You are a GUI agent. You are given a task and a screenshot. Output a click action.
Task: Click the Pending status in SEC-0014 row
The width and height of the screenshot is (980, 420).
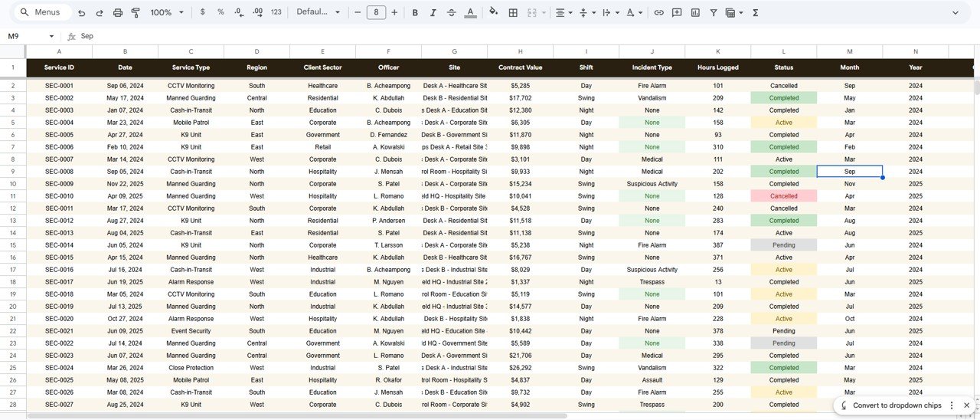point(783,245)
